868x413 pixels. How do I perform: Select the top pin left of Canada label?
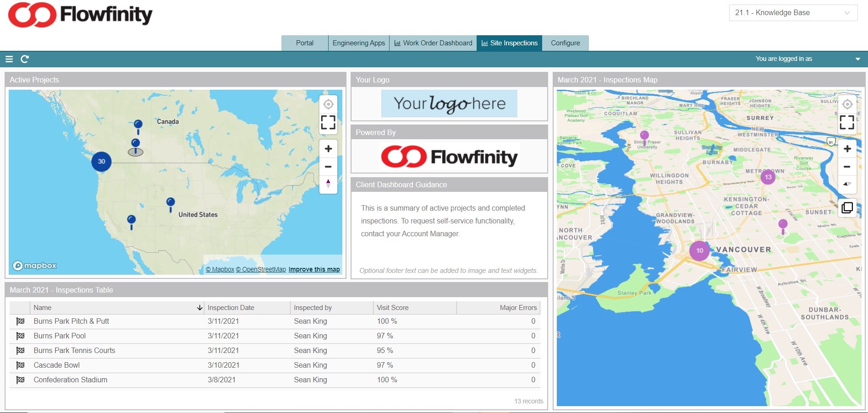[x=138, y=126]
